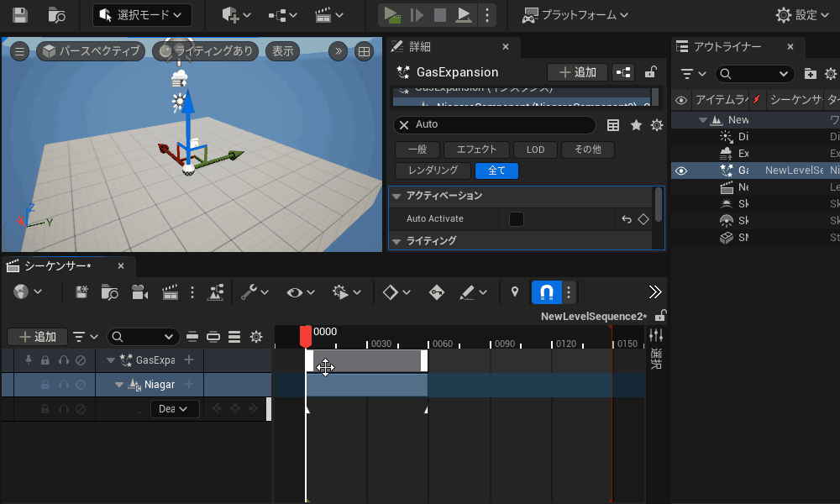Collapse the GasExpansion track in sequencer
840x504 pixels.
[111, 360]
